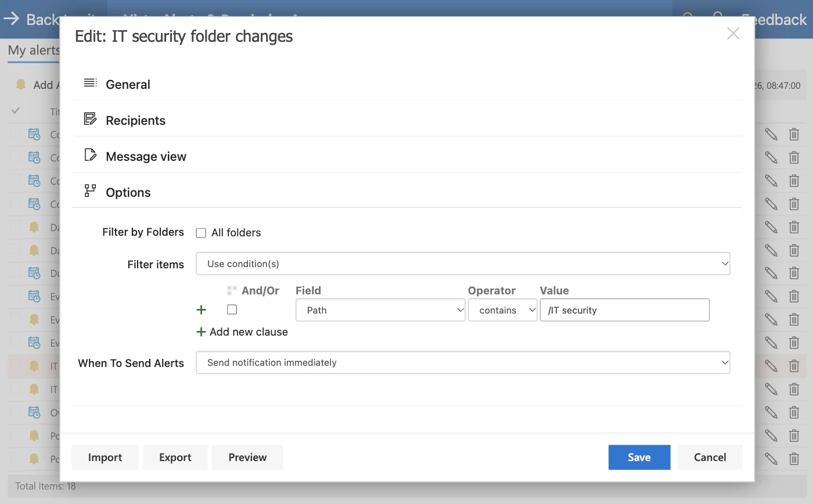Click the group icon next to And/Or header

[232, 290]
